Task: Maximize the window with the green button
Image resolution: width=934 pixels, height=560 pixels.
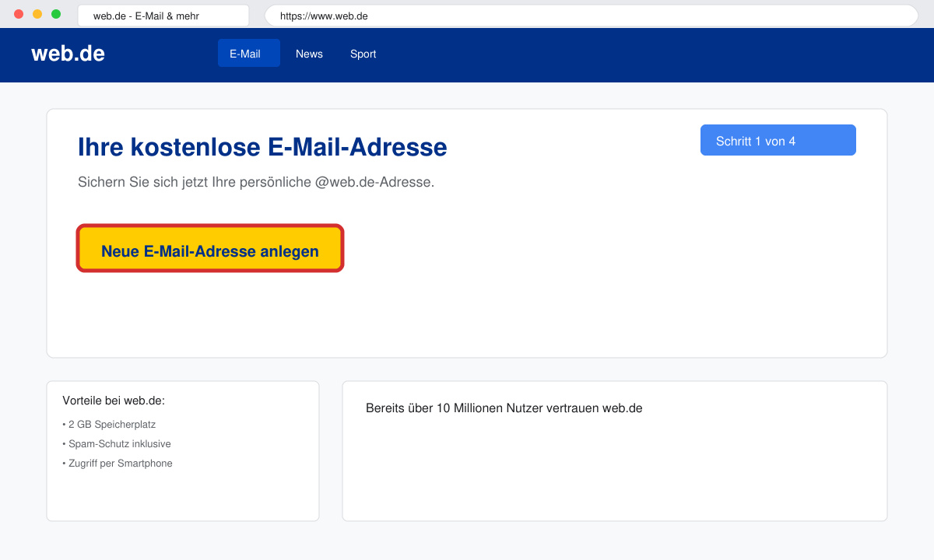Action: 56,14
